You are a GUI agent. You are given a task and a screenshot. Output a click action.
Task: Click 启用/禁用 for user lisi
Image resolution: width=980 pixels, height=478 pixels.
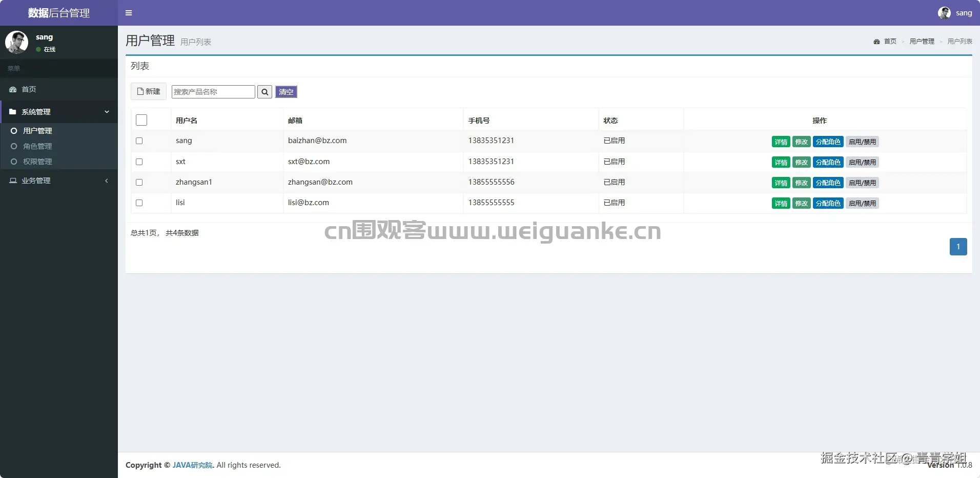coord(862,203)
